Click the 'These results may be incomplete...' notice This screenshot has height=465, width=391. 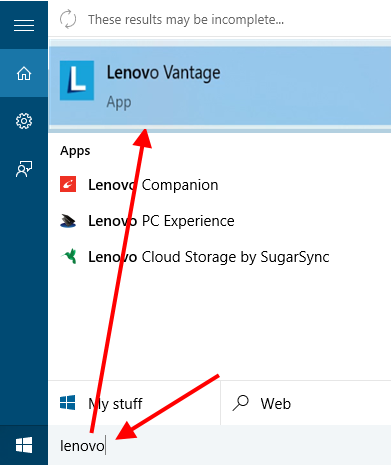186,20
